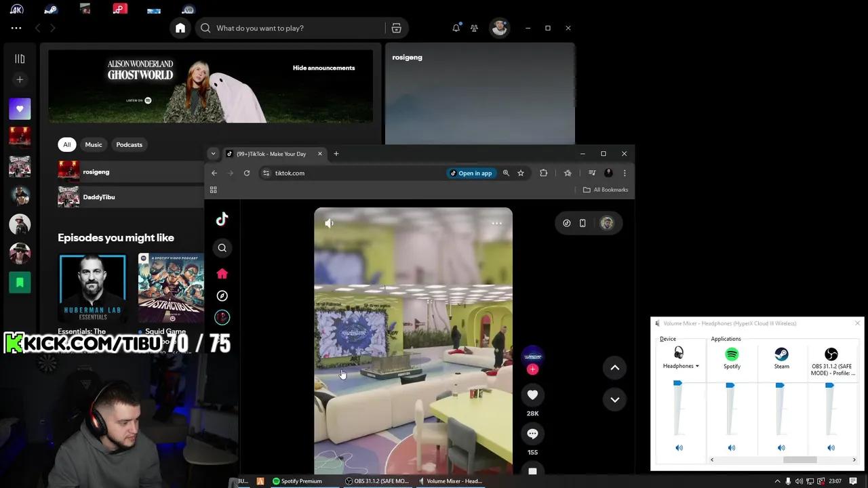Like the TikTok video with heart icon

[x=532, y=395]
